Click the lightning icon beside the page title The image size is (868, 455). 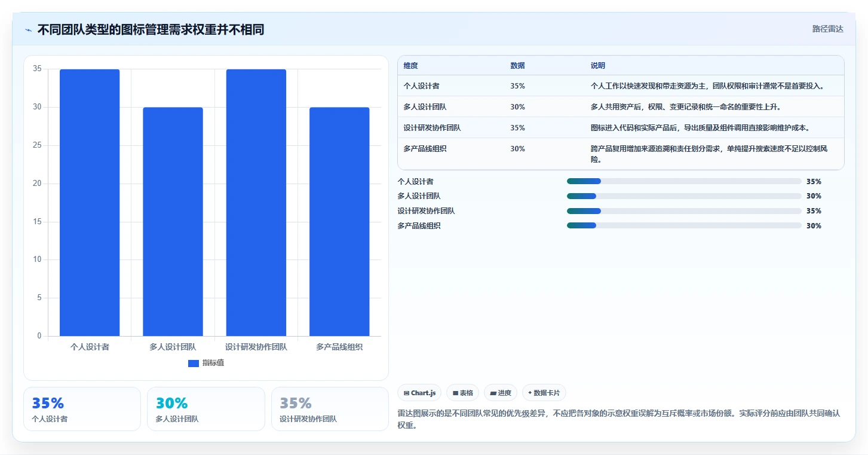28,30
